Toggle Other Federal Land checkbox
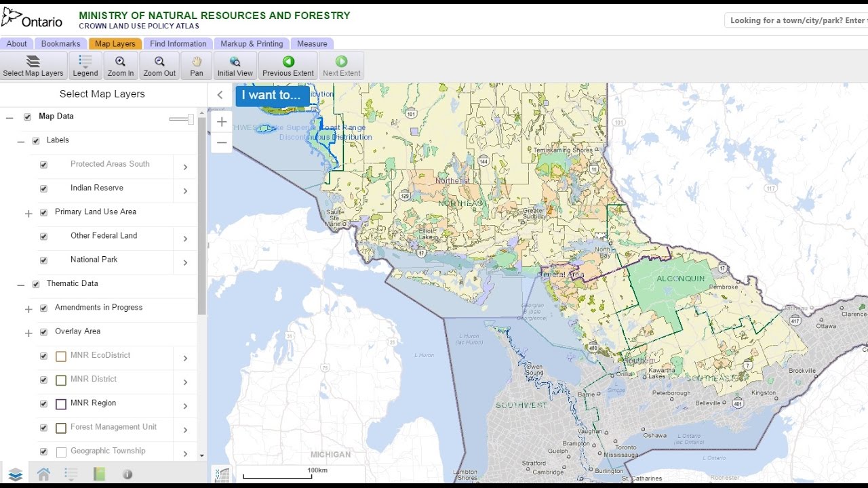The height and width of the screenshot is (488, 868). coord(43,237)
